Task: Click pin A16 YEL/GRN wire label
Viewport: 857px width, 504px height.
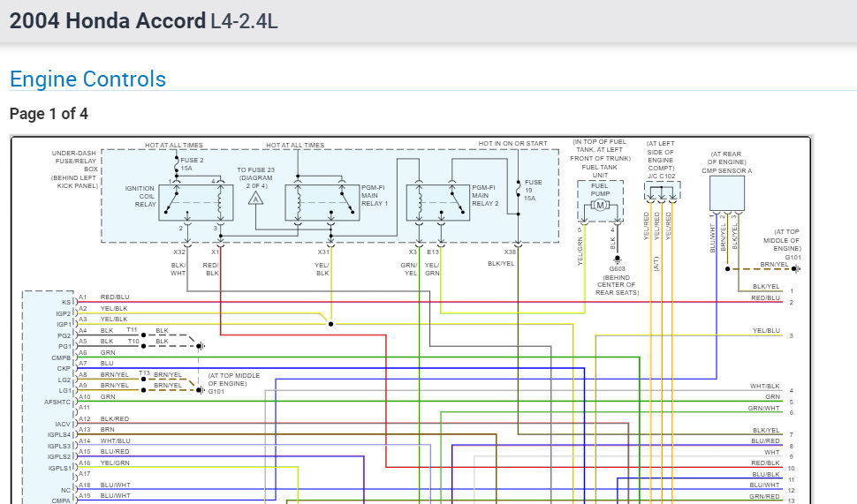Action: click(x=115, y=463)
